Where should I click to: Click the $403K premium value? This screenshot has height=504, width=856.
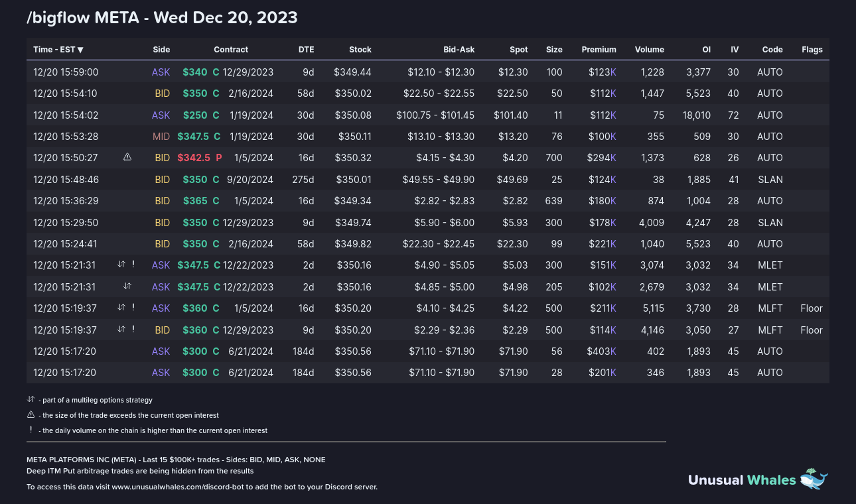(601, 351)
